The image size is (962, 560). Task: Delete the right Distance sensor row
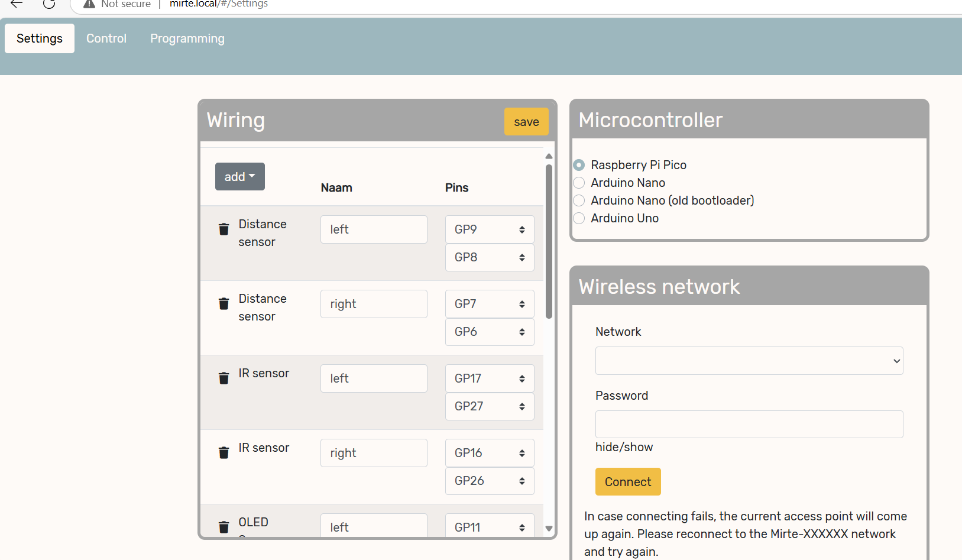click(x=224, y=304)
